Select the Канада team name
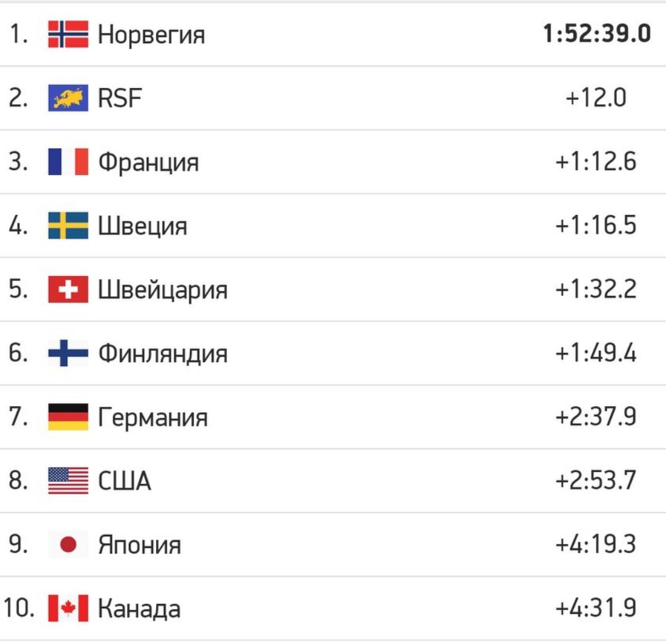The height and width of the screenshot is (644, 666). tap(139, 609)
